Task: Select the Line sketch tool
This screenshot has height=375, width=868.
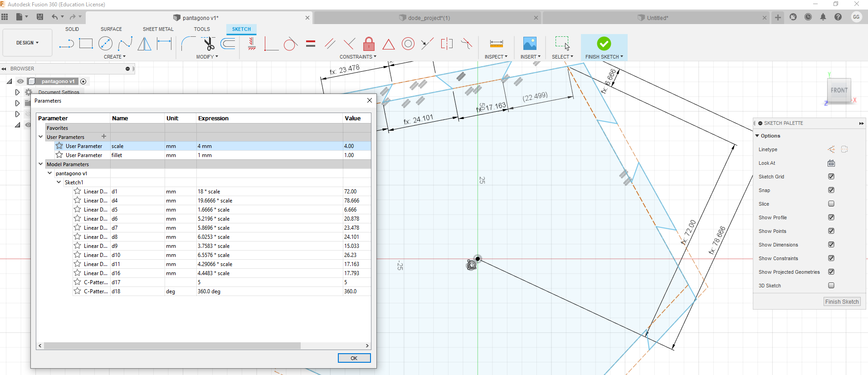Action: [66, 44]
